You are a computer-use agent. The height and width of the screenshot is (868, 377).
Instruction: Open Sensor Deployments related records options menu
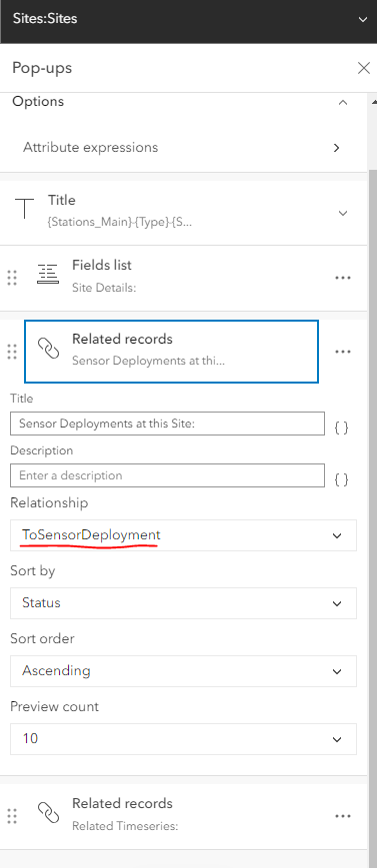343,352
